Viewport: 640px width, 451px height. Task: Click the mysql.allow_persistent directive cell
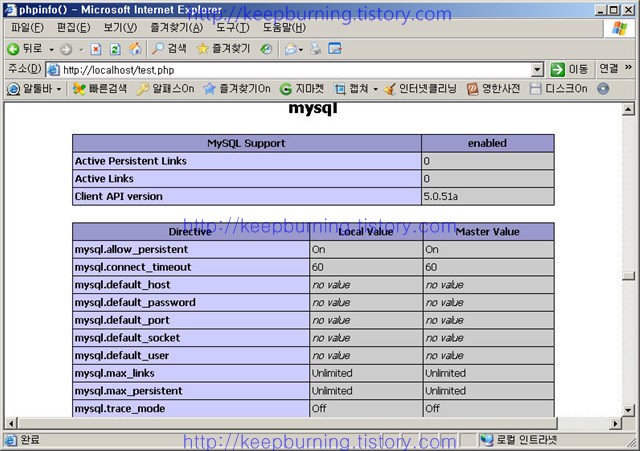coord(191,249)
